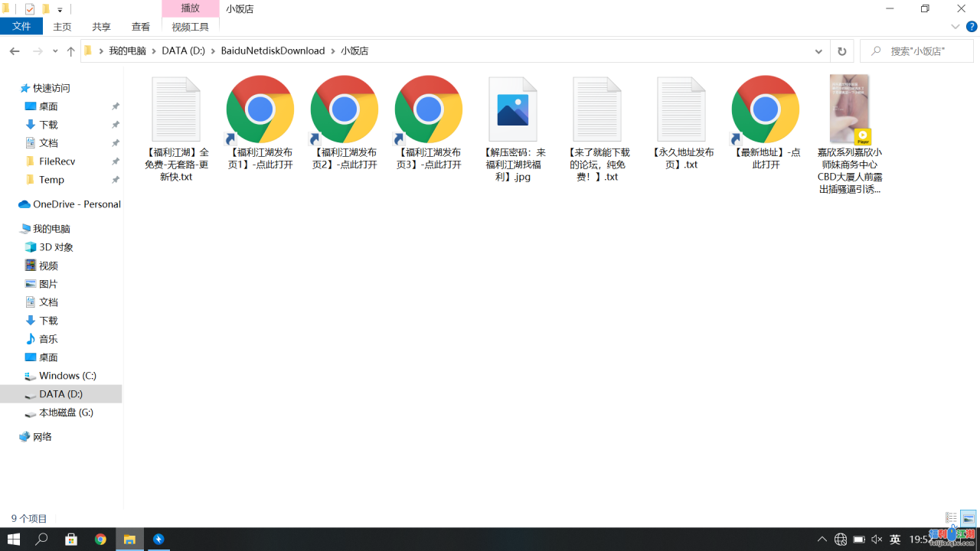The image size is (980, 551).
Task: Expand the address bar history dropdown
Action: click(x=818, y=51)
